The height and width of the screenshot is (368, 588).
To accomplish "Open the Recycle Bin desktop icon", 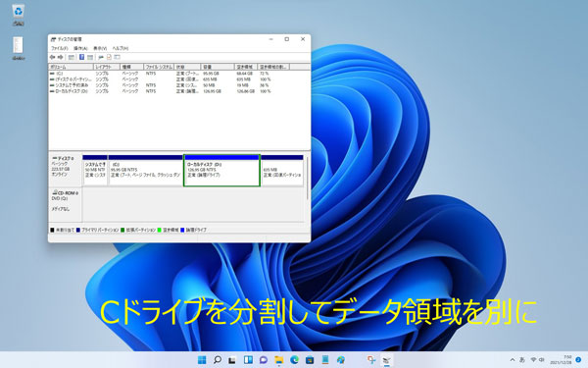I will coord(18,15).
